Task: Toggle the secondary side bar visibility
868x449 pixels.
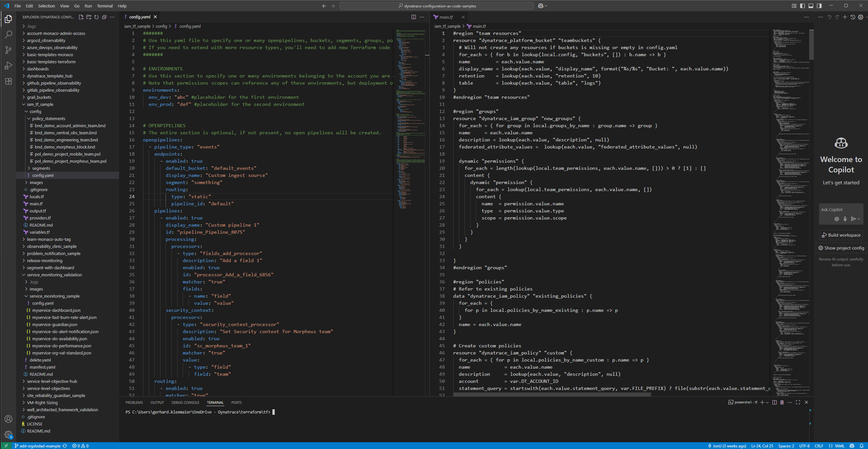Action: 819,6
